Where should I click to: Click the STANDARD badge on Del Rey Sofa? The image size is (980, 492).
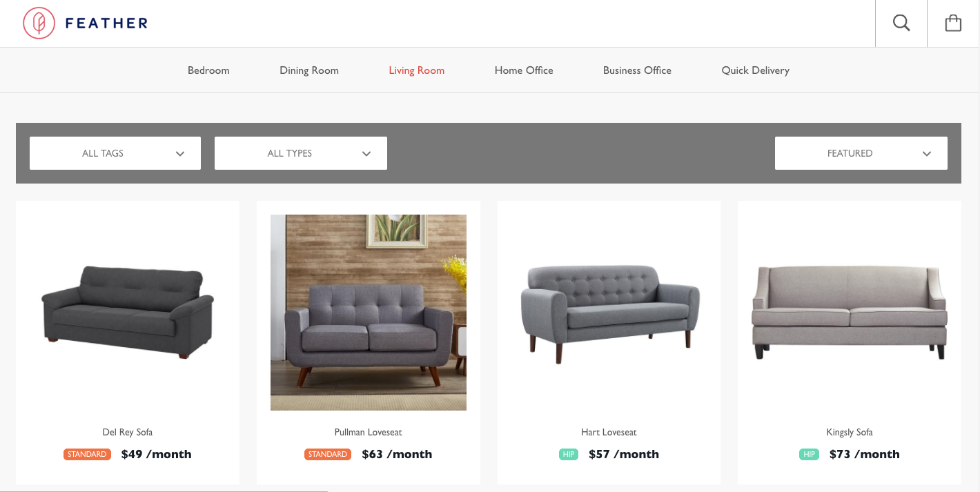tap(87, 454)
